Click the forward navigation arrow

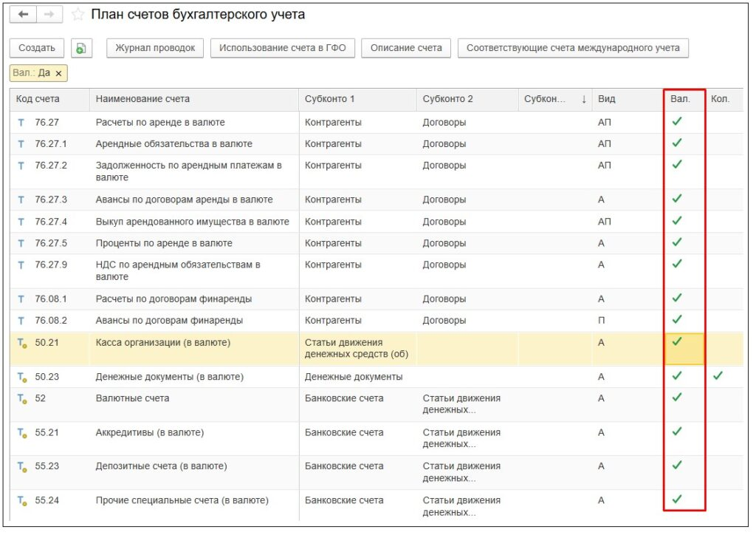[49, 15]
